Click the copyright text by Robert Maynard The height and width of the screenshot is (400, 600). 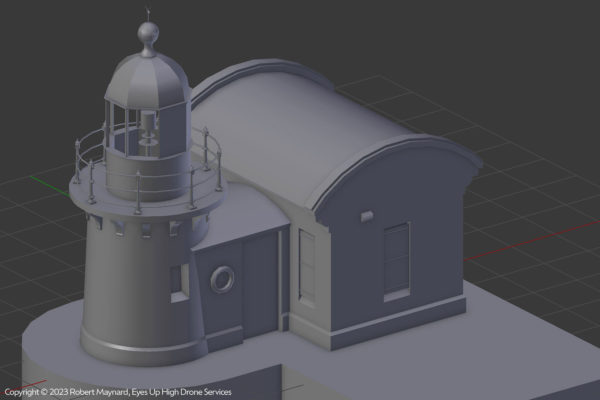click(118, 392)
